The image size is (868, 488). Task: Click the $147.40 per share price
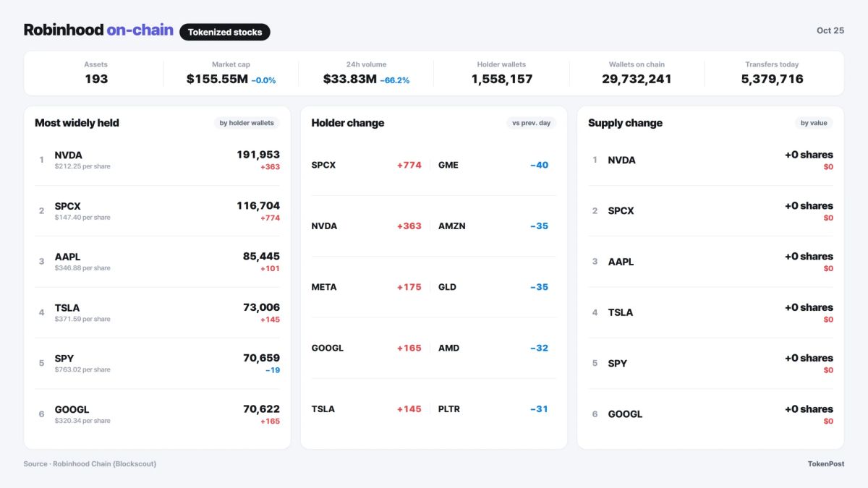coord(82,217)
